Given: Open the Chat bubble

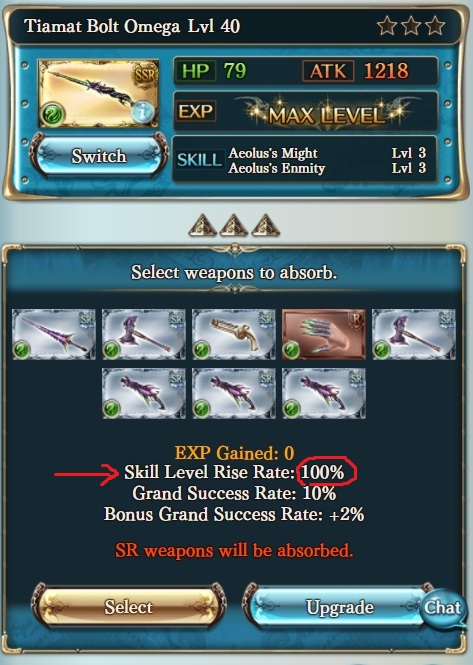Looking at the screenshot, I should 442,607.
